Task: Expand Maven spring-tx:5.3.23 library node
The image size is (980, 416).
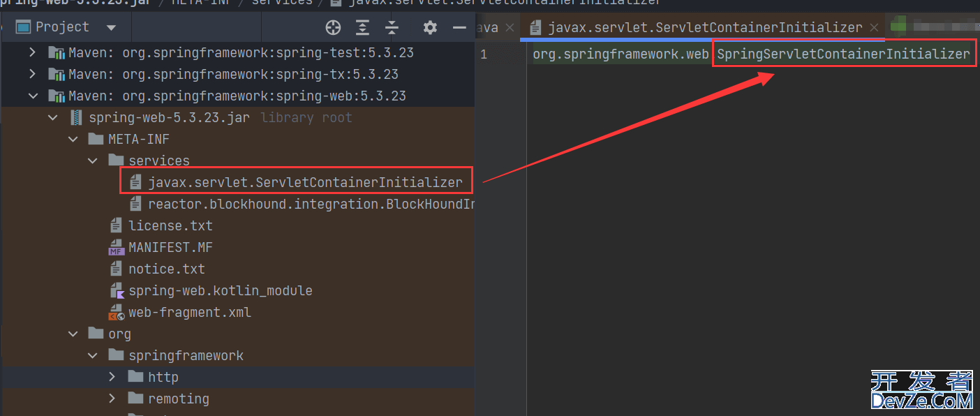Action: click(32, 74)
